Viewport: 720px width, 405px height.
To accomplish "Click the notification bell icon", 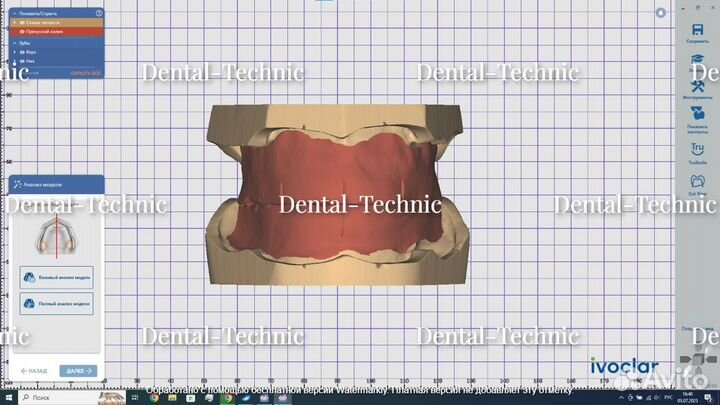I will point(661,13).
